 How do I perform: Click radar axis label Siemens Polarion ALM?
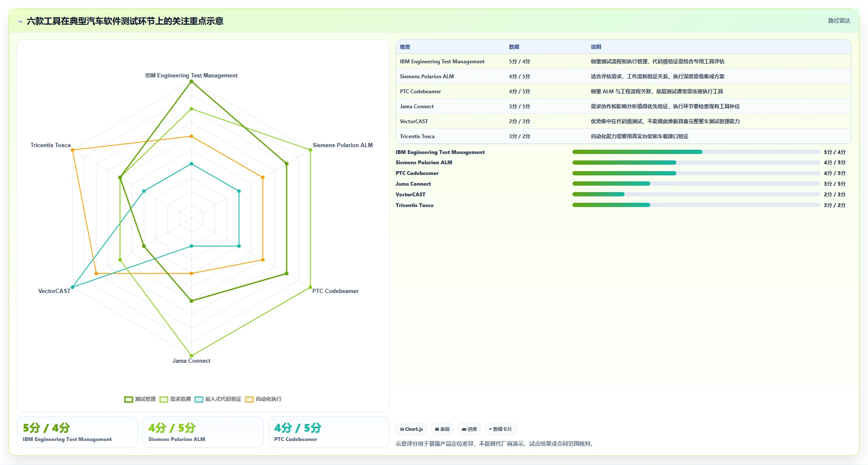point(343,145)
